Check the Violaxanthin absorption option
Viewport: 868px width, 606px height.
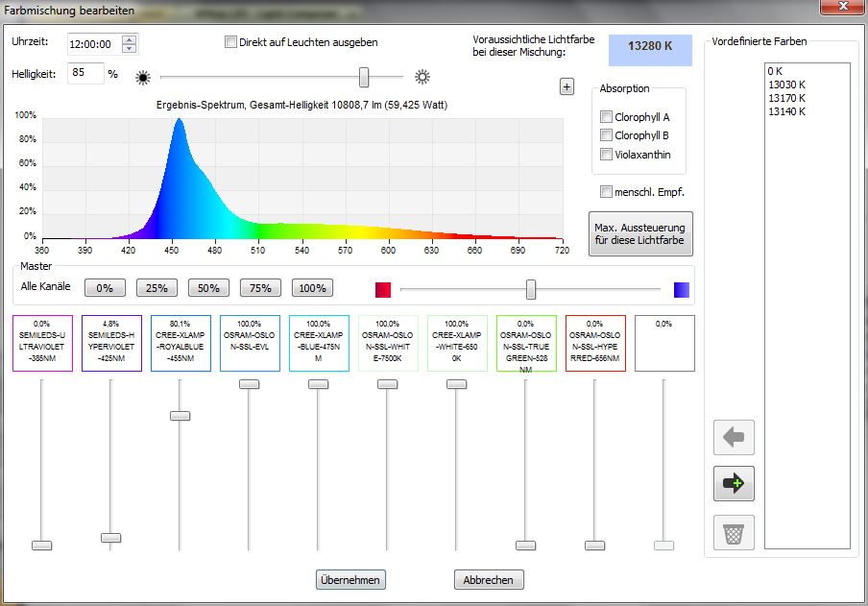tap(606, 155)
